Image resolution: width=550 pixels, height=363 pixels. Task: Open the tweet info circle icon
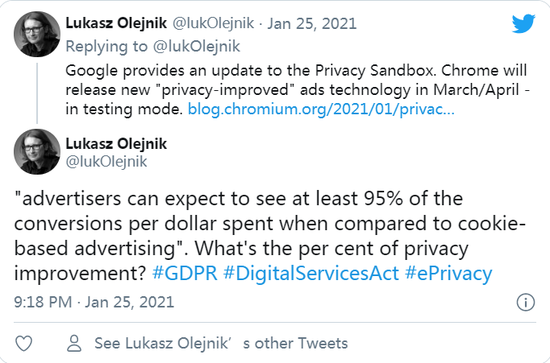pyautogui.click(x=525, y=302)
